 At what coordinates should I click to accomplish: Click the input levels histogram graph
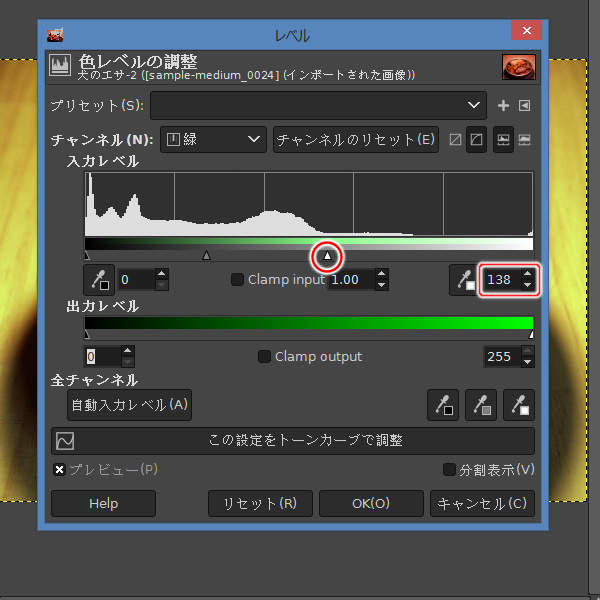(309, 204)
